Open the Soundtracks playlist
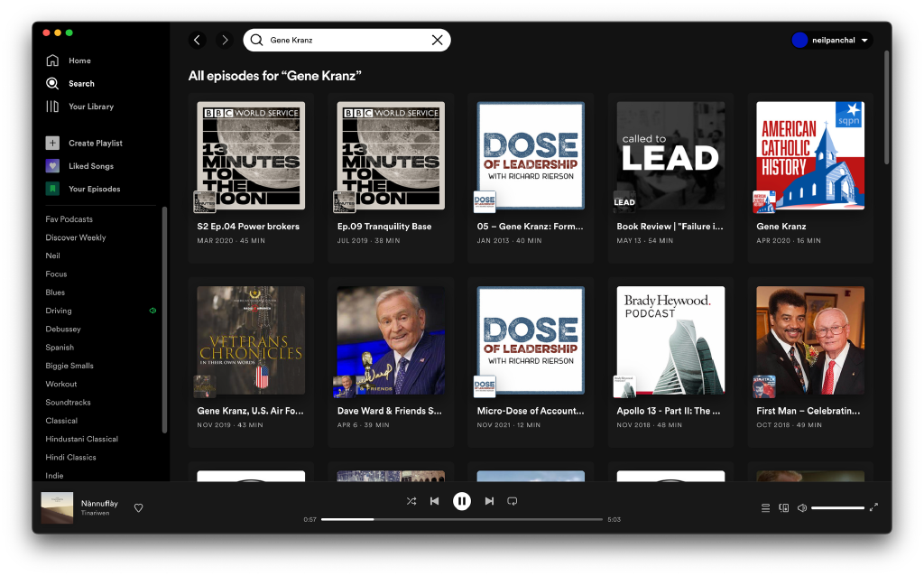The width and height of the screenshot is (924, 576). 68,402
